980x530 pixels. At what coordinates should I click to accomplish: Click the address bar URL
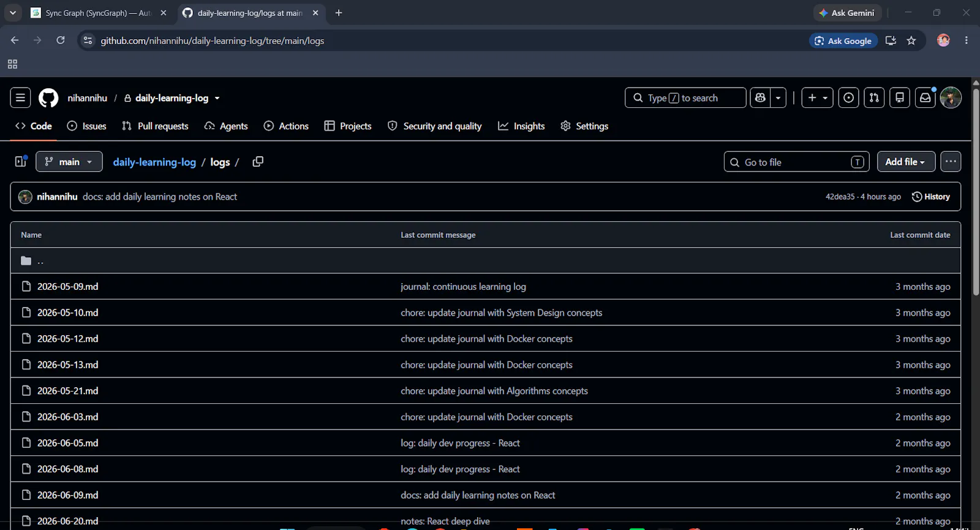213,40
